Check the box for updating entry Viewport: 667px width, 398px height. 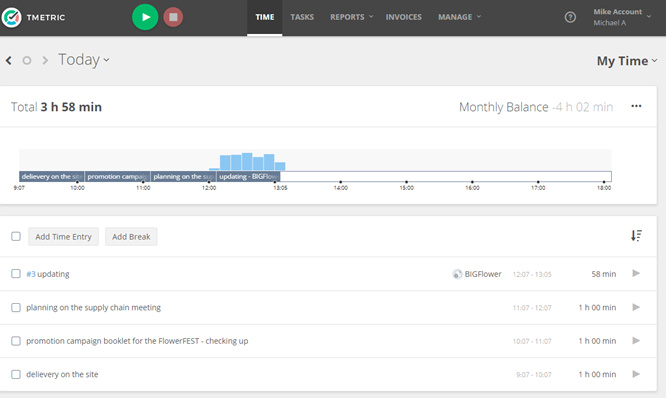tap(16, 273)
